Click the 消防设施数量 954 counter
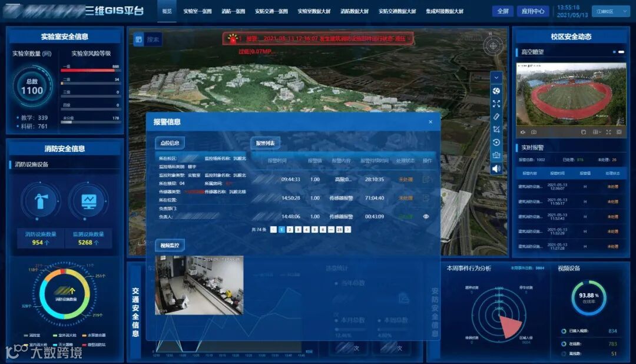 pos(41,239)
